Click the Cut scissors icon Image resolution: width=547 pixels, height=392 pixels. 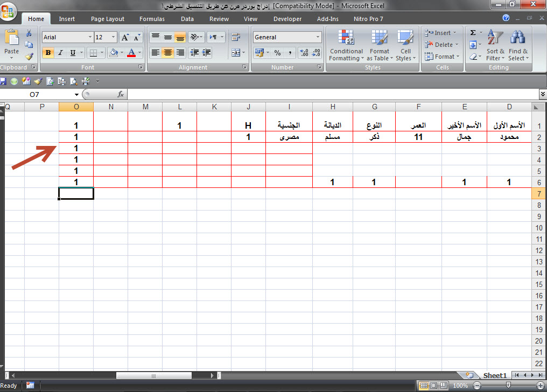(29, 33)
